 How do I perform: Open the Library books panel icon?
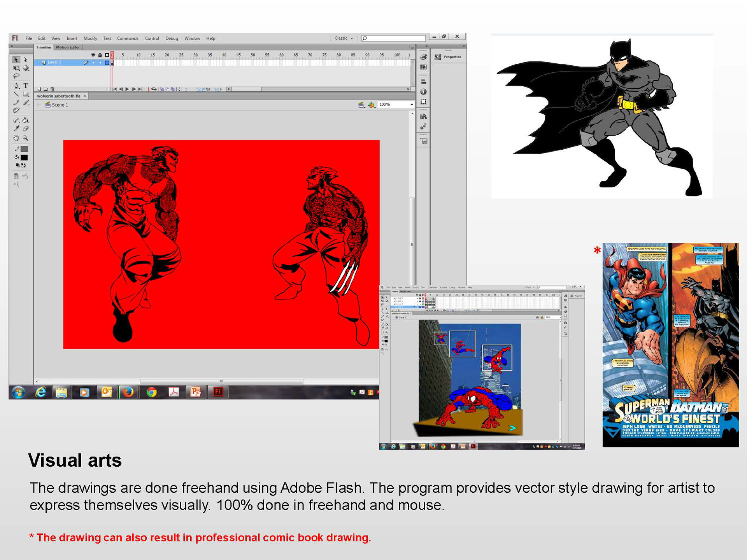423,116
